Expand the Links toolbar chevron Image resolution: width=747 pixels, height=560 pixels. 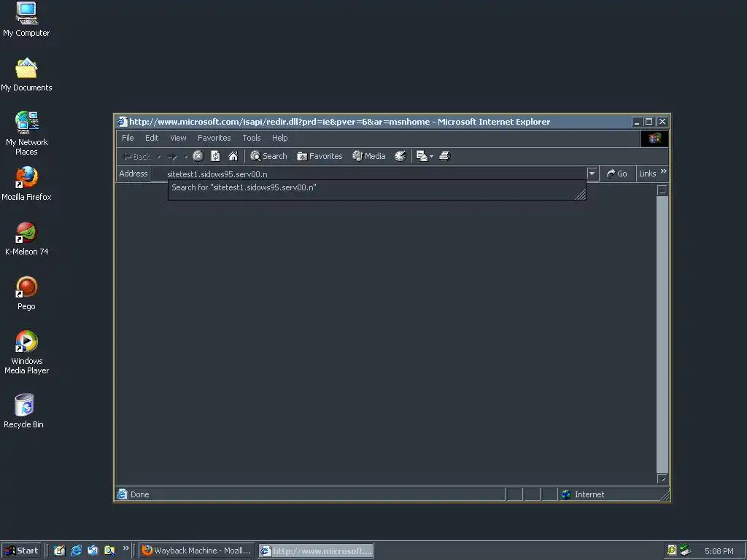pyautogui.click(x=664, y=171)
